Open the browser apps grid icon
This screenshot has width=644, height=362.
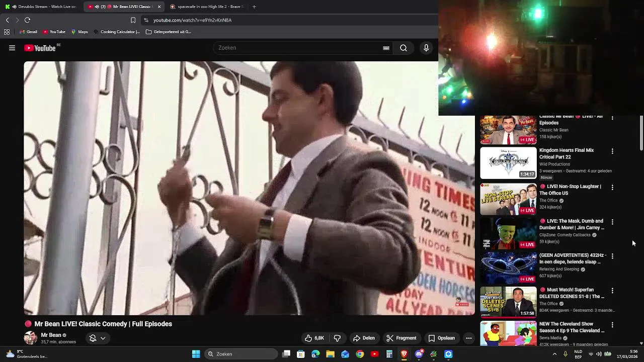(7, 32)
